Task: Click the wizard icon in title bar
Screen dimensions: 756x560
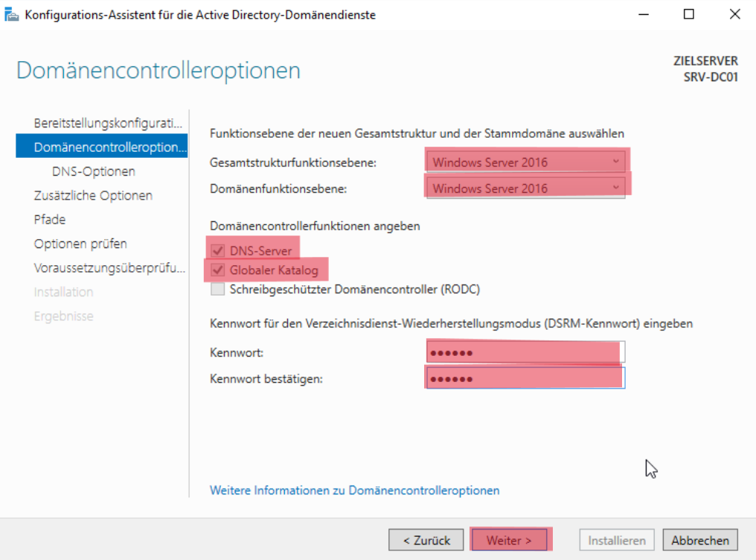Action: 13,15
